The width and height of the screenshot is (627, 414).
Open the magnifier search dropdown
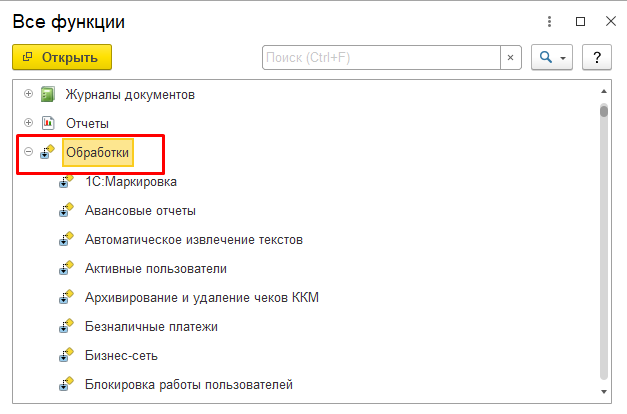click(x=552, y=58)
